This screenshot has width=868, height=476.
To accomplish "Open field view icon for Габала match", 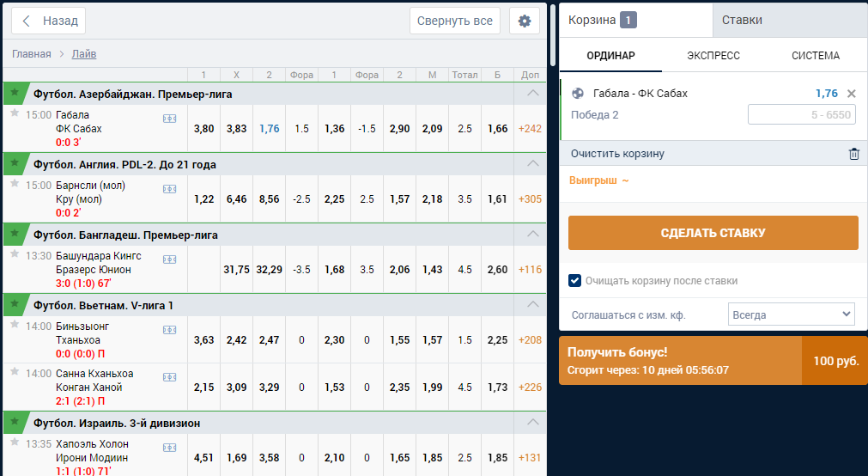I will 169,119.
